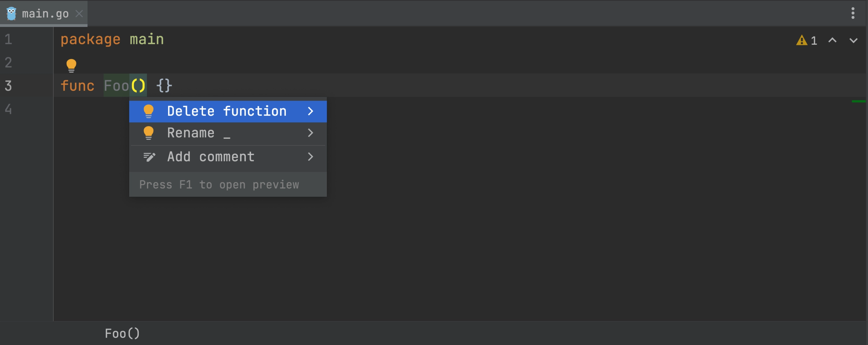Click the Foo() breadcrumb at the bottom

(x=122, y=333)
